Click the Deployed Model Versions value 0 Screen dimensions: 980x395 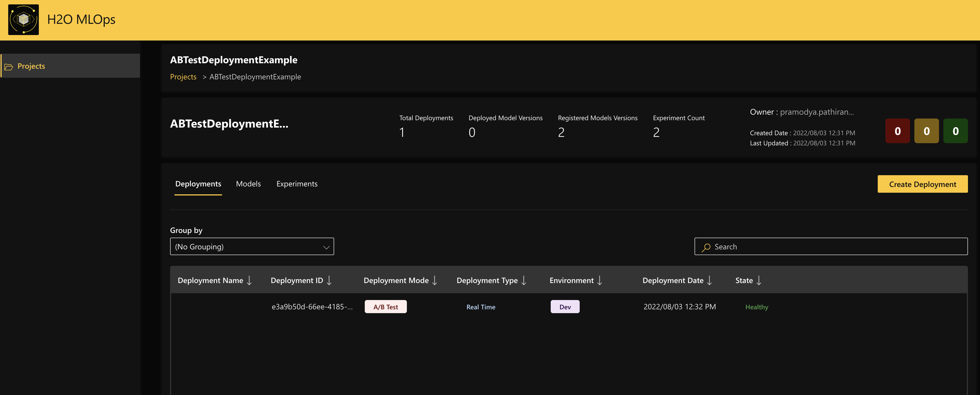point(472,132)
